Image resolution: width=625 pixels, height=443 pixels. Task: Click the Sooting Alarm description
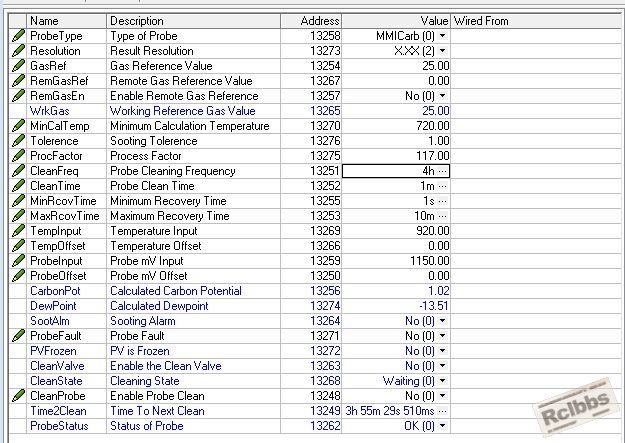click(x=143, y=321)
